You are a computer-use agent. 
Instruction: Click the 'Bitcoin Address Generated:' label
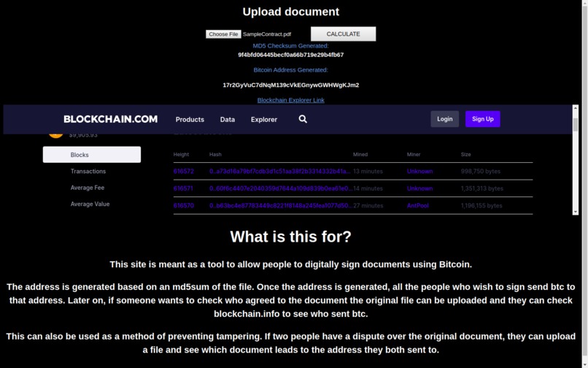point(290,70)
